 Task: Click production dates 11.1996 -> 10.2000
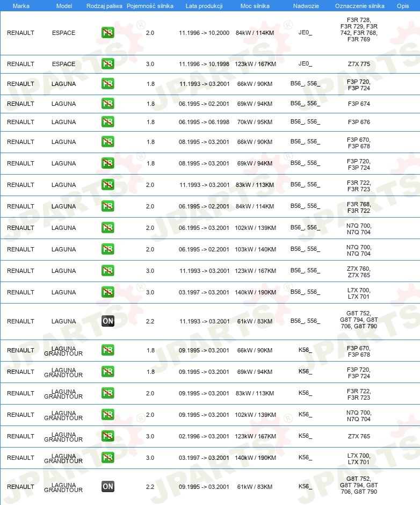(204, 33)
